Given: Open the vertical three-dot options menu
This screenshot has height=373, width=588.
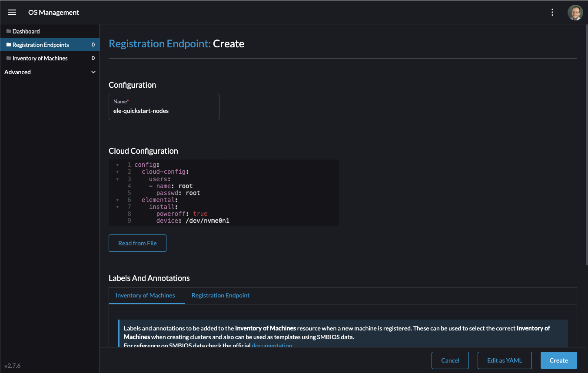Looking at the screenshot, I should [x=552, y=12].
